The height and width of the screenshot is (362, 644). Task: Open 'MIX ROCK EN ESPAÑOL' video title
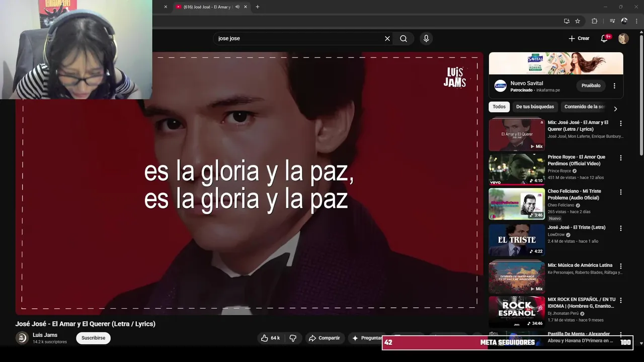pos(582,303)
